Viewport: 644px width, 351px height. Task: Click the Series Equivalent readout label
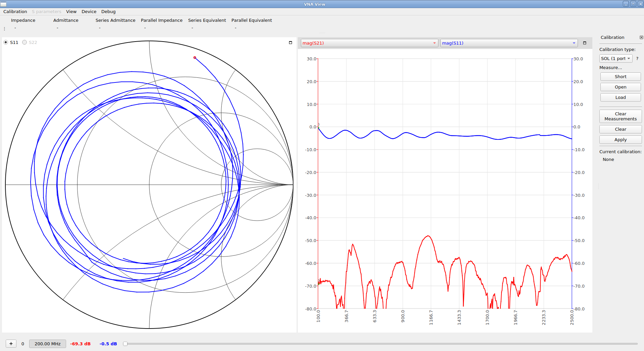(x=207, y=20)
